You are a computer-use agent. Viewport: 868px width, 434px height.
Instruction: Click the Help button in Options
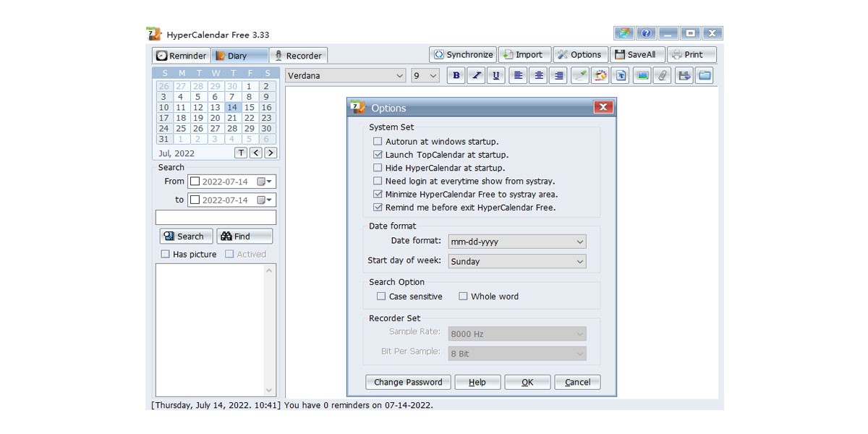click(x=477, y=382)
